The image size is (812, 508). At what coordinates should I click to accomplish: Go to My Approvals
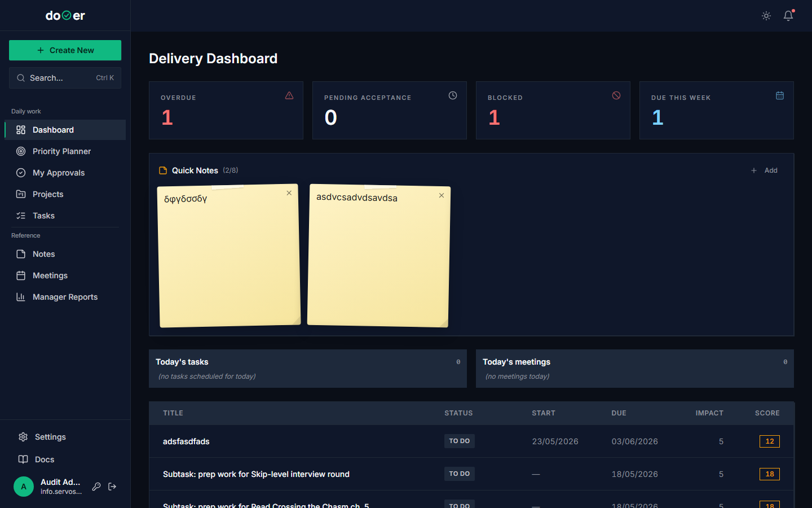point(65,173)
